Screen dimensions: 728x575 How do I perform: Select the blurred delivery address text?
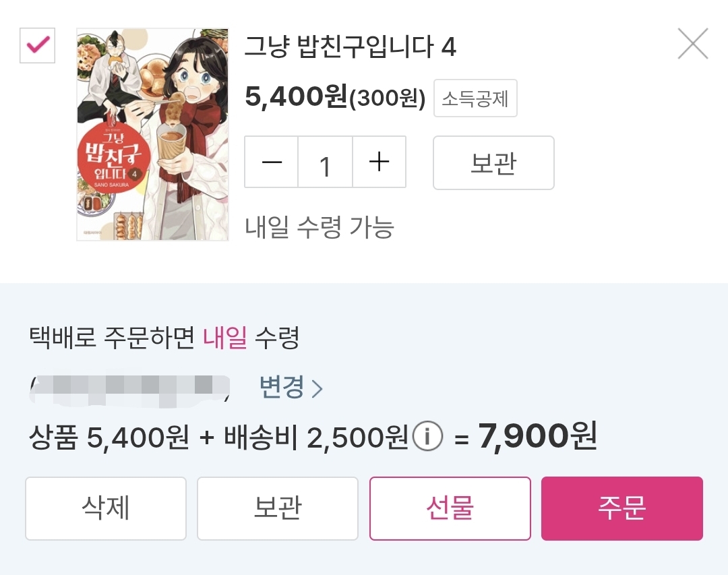[129, 389]
